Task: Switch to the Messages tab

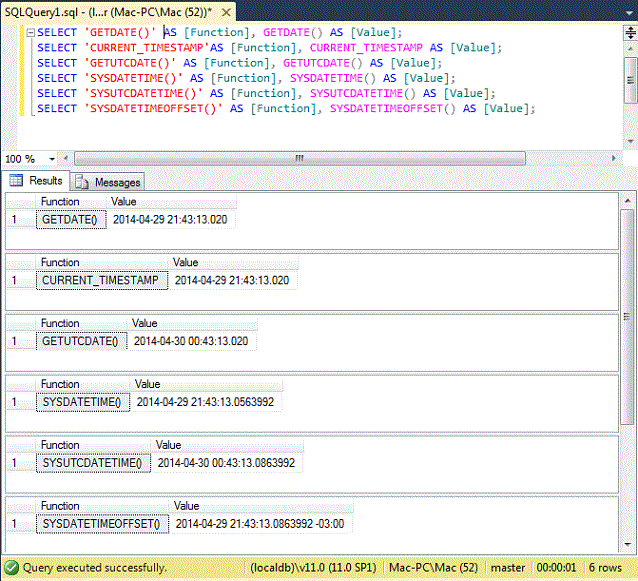Action: pos(108,182)
